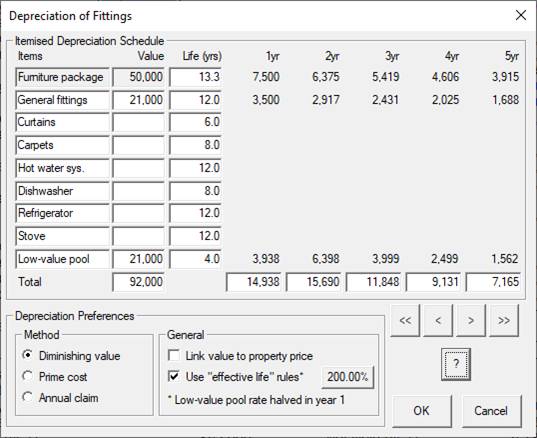Open help with the ? button
Screen dimensions: 537x438
click(x=456, y=364)
